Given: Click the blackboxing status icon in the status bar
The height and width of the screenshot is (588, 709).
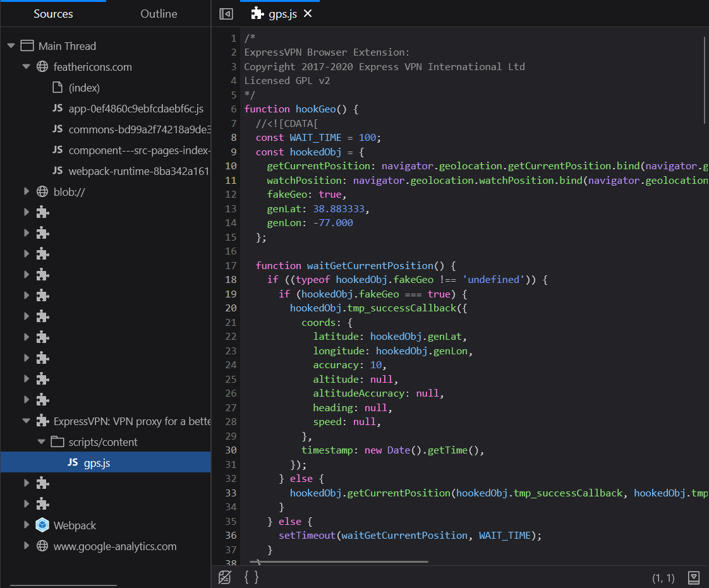Looking at the screenshot, I should pyautogui.click(x=225, y=577).
